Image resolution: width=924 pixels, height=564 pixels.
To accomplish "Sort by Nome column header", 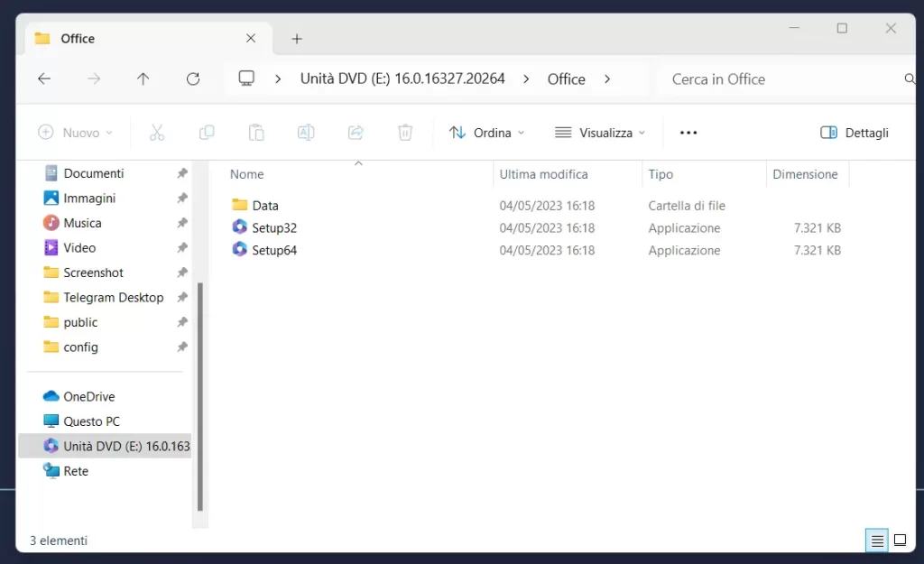I will pos(247,174).
